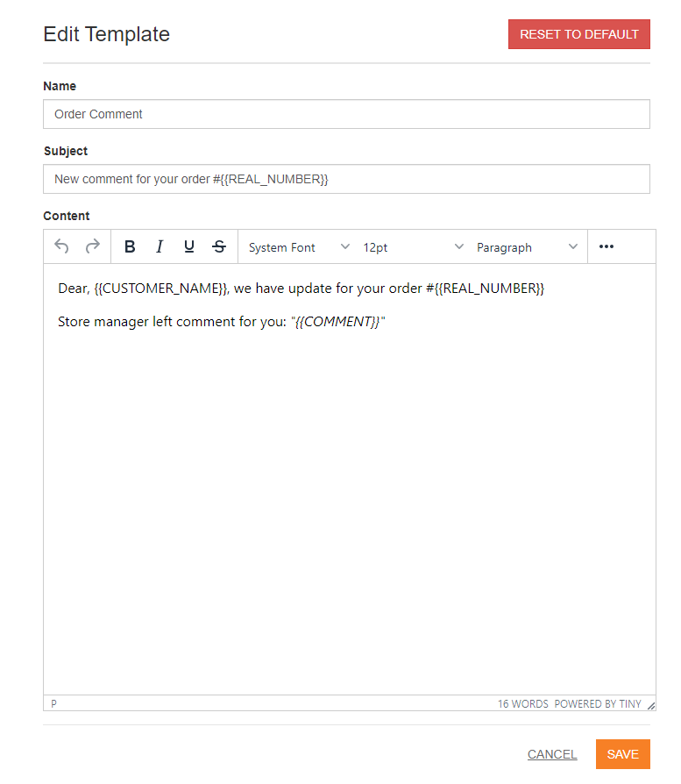The image size is (681, 784).
Task: Undo the last edit in the editor
Action: 61,246
